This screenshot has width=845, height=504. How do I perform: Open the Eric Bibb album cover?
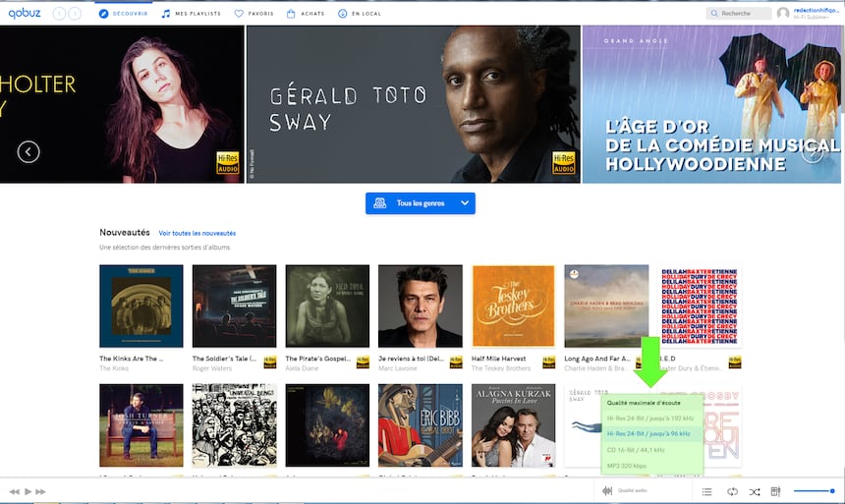[x=421, y=425]
